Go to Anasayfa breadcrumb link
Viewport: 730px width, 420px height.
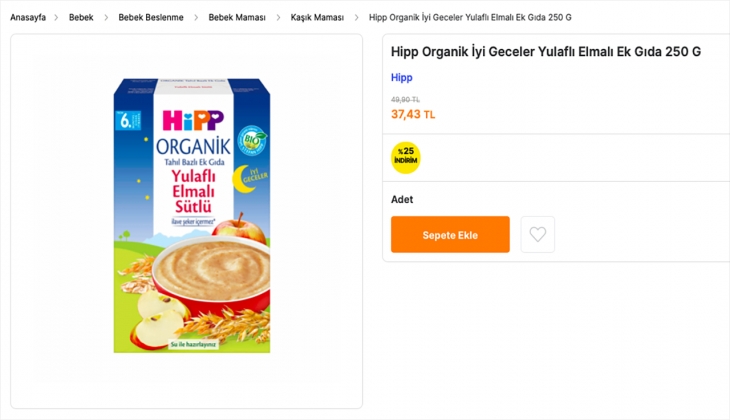coord(28,18)
